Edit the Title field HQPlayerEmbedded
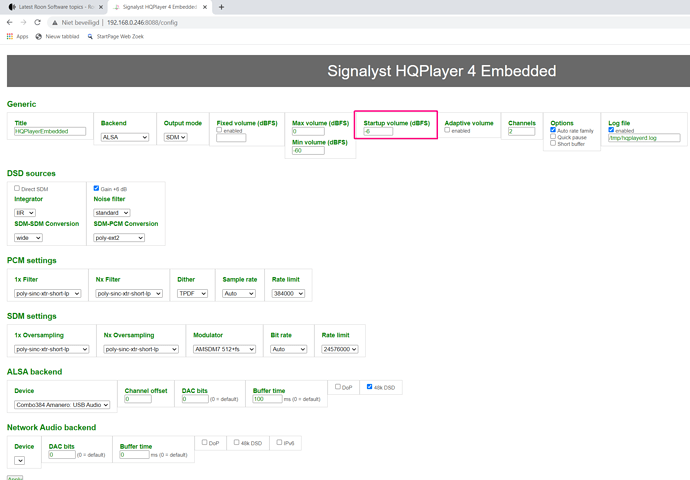Screen dimensions: 690x480 click(50, 131)
